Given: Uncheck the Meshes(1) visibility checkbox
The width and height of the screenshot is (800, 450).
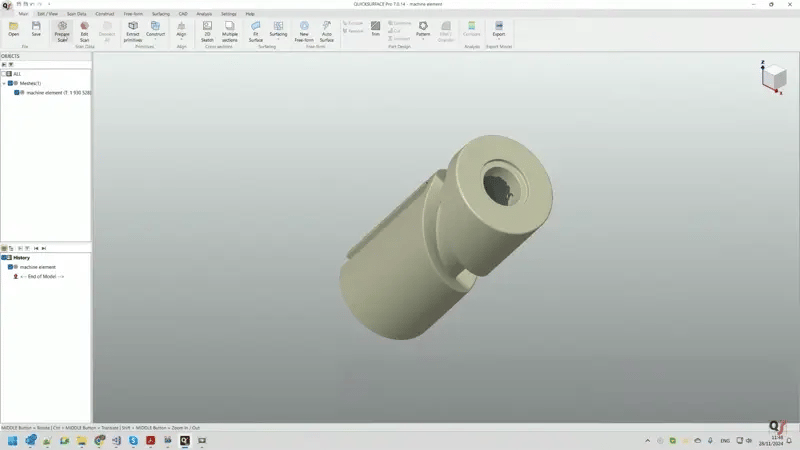Looking at the screenshot, I should (11, 83).
